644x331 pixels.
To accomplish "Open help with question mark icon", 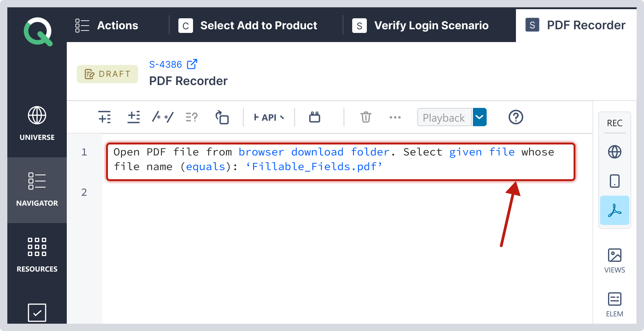I will point(516,117).
